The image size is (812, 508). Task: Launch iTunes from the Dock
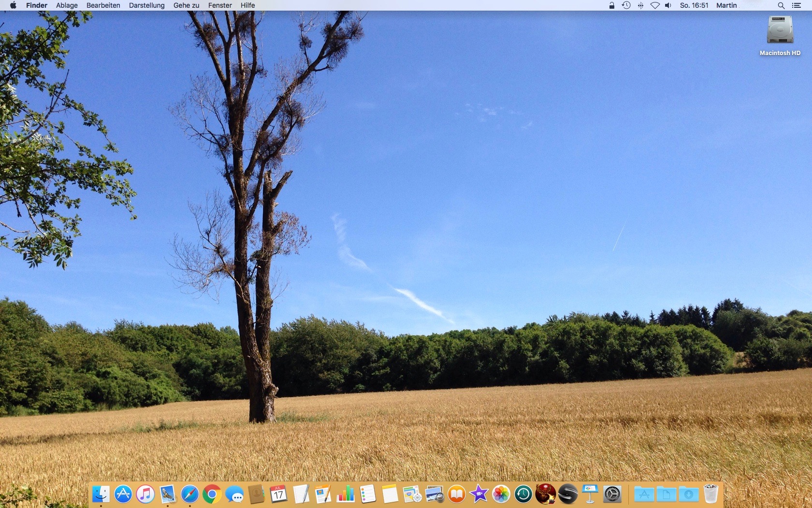[x=145, y=494]
